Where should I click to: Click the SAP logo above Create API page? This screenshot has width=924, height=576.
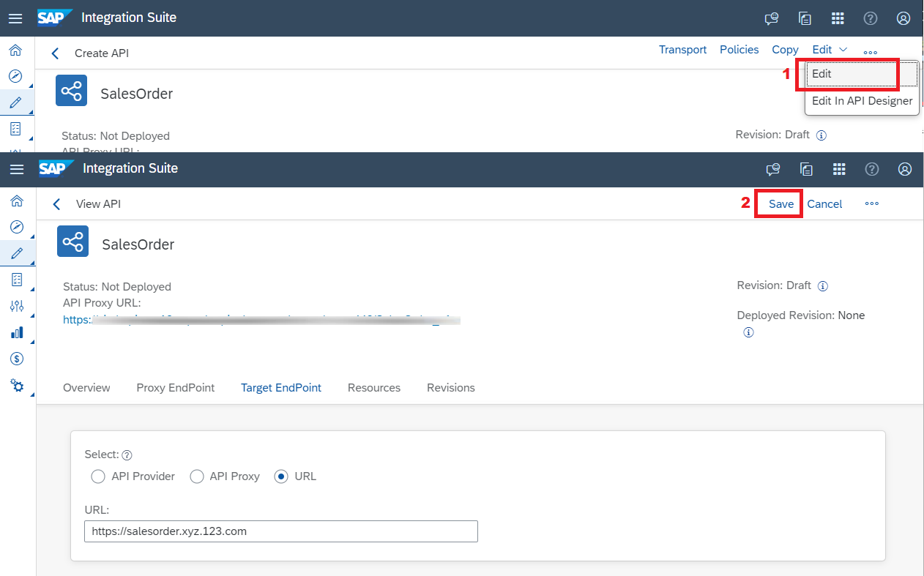point(55,18)
